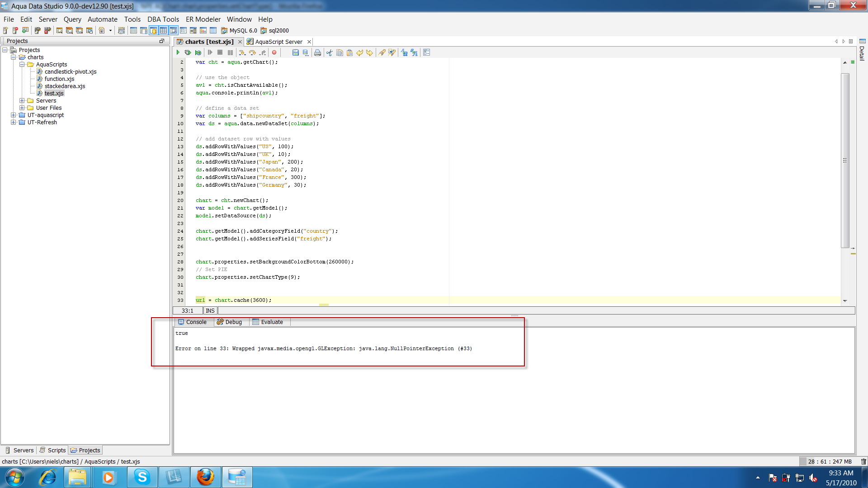This screenshot has width=868, height=488.
Task: Expand the UT-aquascript project node
Action: pyautogui.click(x=13, y=115)
